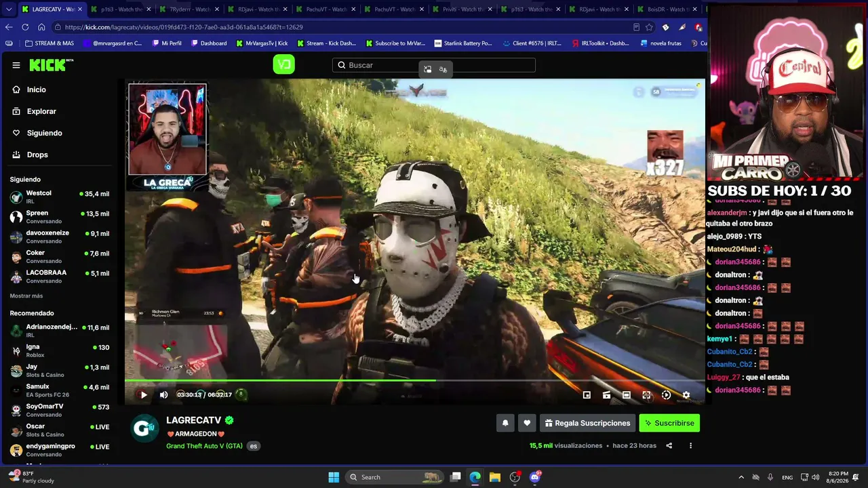Open playback speed control in the player
The width and height of the screenshot is (868, 488).
click(666, 394)
